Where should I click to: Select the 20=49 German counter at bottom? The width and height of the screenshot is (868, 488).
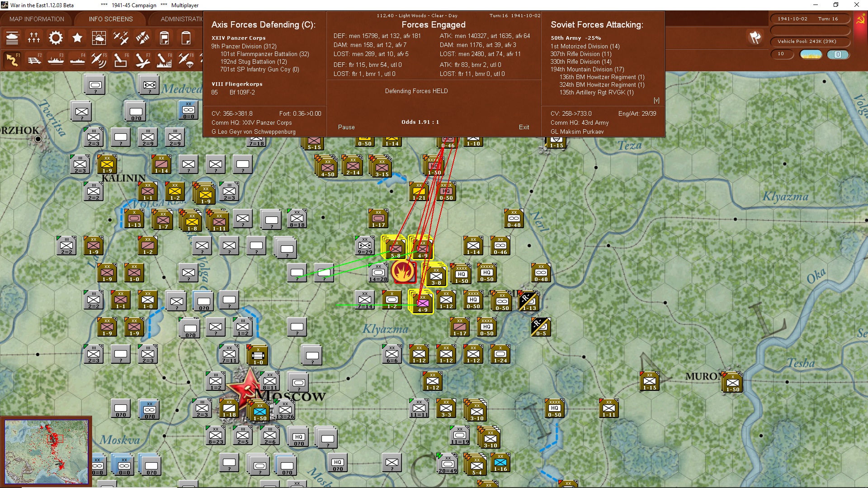coord(448,463)
